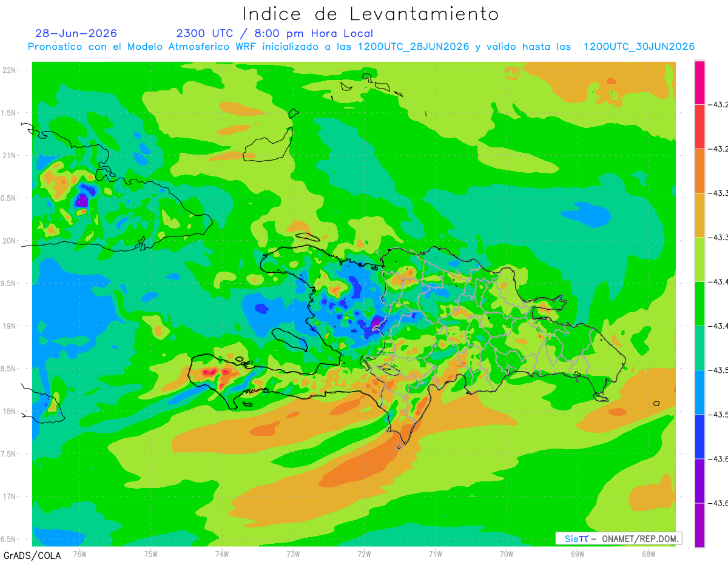
Task: Click the "20N" latitude label
Action: [9, 241]
